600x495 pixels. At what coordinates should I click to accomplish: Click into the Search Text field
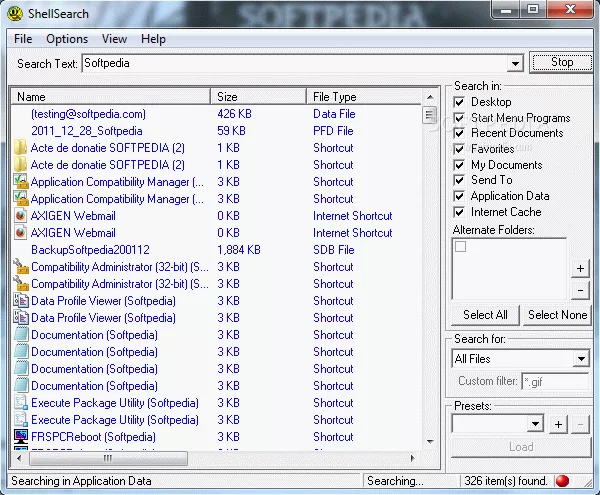(x=295, y=64)
